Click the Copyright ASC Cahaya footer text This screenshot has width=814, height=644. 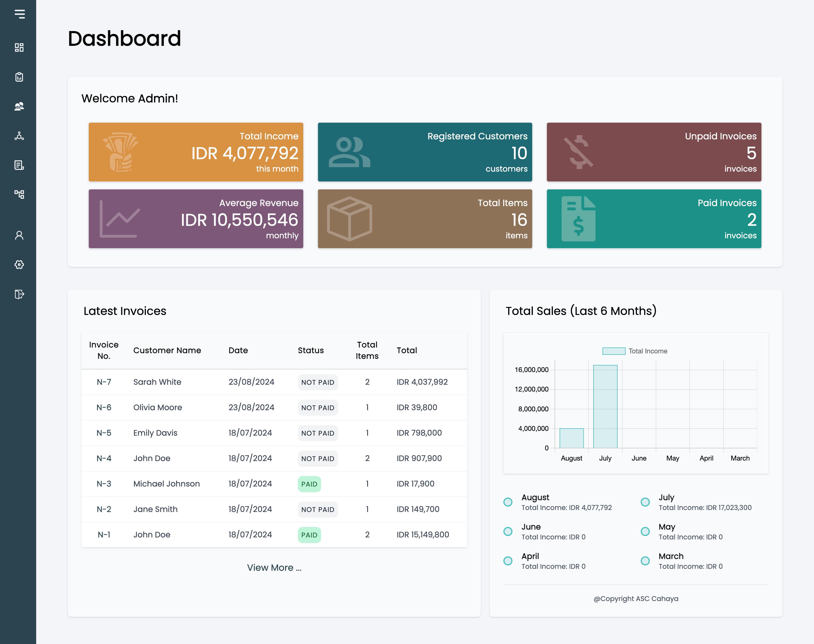pyautogui.click(x=636, y=598)
